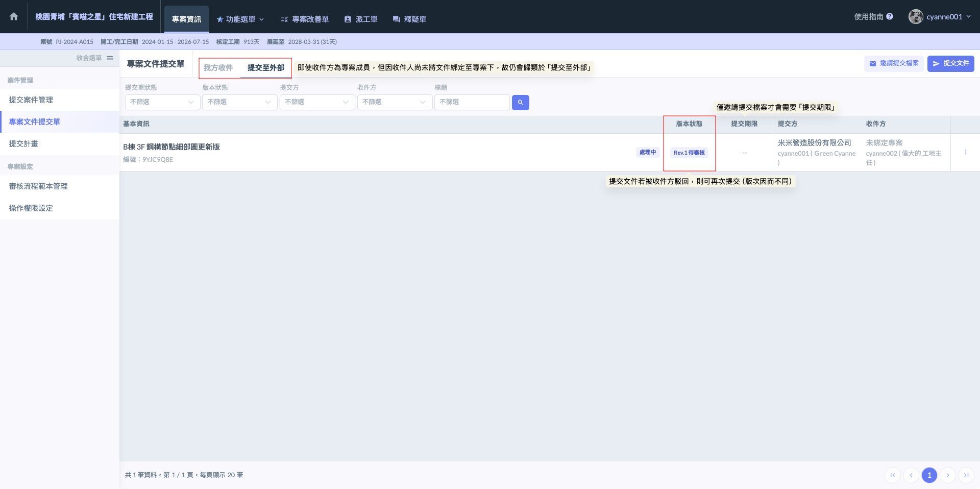Open the 收件方 filter dropdown
This screenshot has width=980, height=489.
click(395, 102)
